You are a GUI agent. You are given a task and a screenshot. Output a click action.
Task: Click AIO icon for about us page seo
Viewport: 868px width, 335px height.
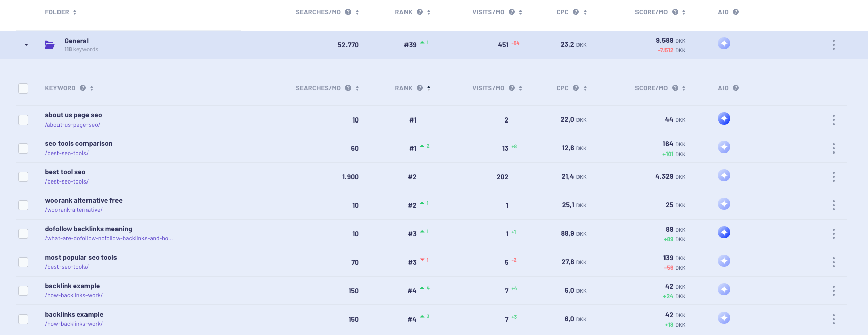724,119
